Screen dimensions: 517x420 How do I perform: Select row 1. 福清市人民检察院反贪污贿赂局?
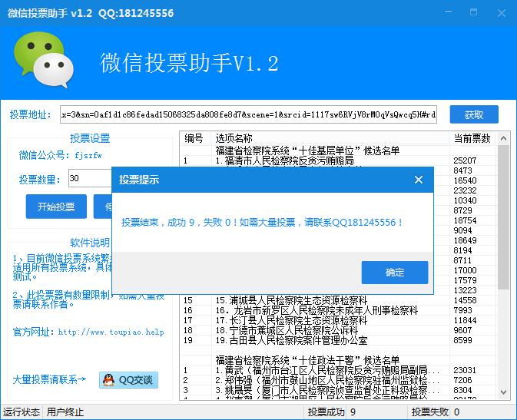338,160
